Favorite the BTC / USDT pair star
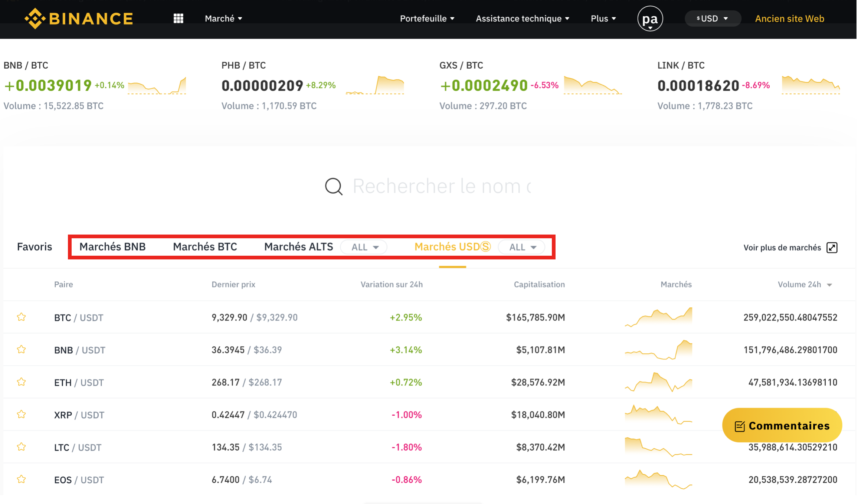 tap(21, 317)
